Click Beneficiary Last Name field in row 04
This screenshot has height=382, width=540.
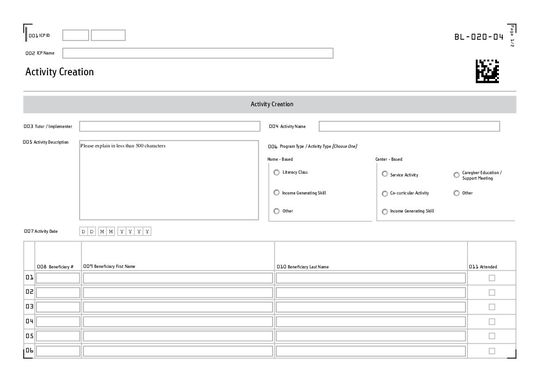pyautogui.click(x=371, y=321)
